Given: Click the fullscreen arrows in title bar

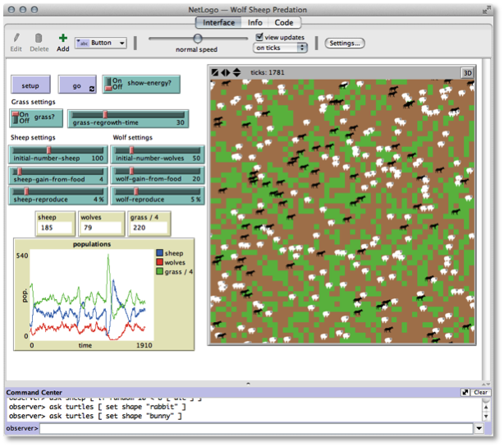Looking at the screenshot, I should point(486,11).
